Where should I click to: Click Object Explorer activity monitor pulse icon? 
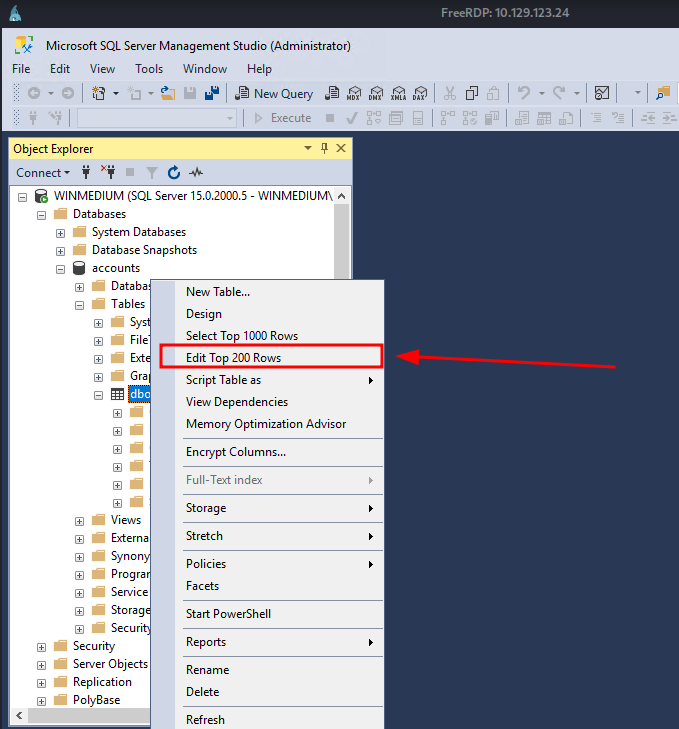pos(196,172)
